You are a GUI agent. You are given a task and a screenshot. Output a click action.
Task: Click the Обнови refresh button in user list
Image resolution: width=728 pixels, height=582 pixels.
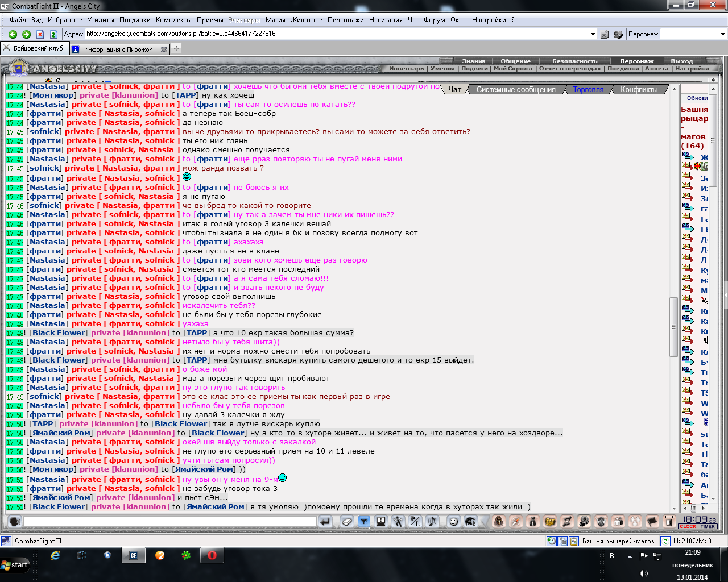(x=696, y=98)
